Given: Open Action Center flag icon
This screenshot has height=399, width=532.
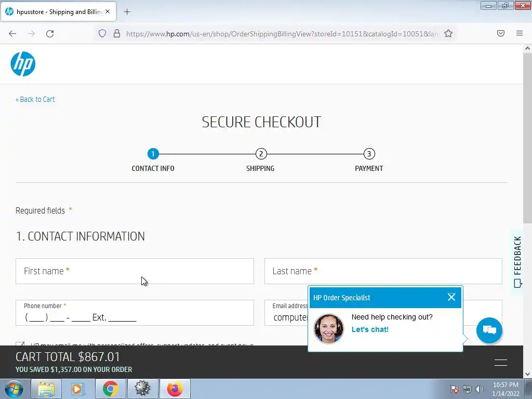Looking at the screenshot, I should pos(454,389).
